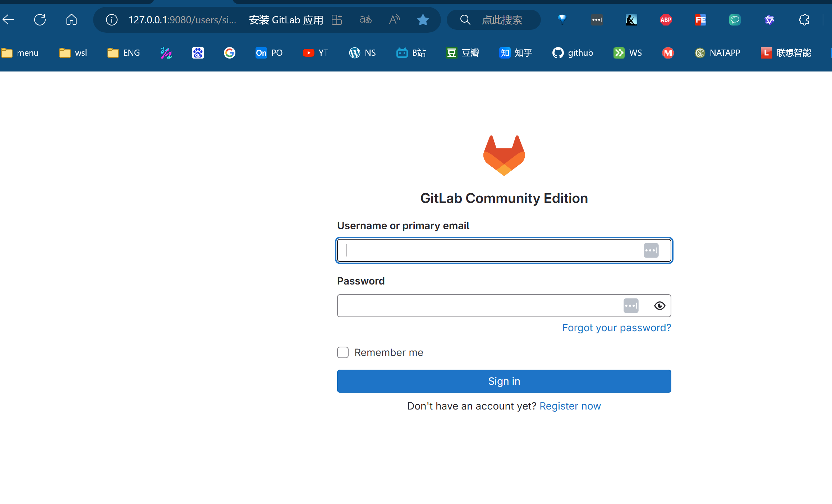
Task: Open password manager icon in username field
Action: pyautogui.click(x=651, y=250)
